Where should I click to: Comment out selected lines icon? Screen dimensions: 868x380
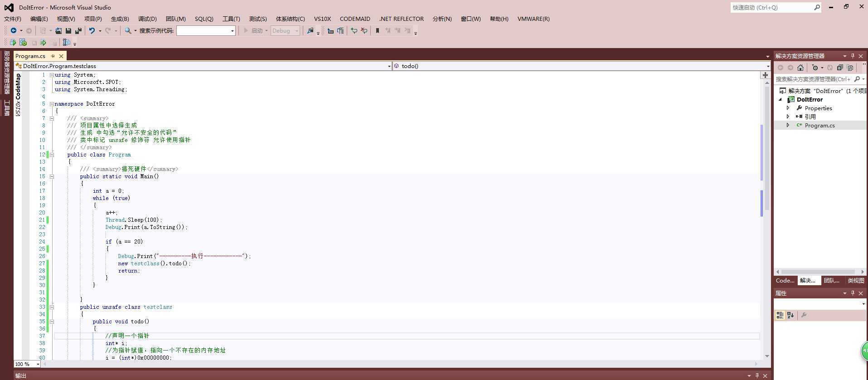coord(354,30)
